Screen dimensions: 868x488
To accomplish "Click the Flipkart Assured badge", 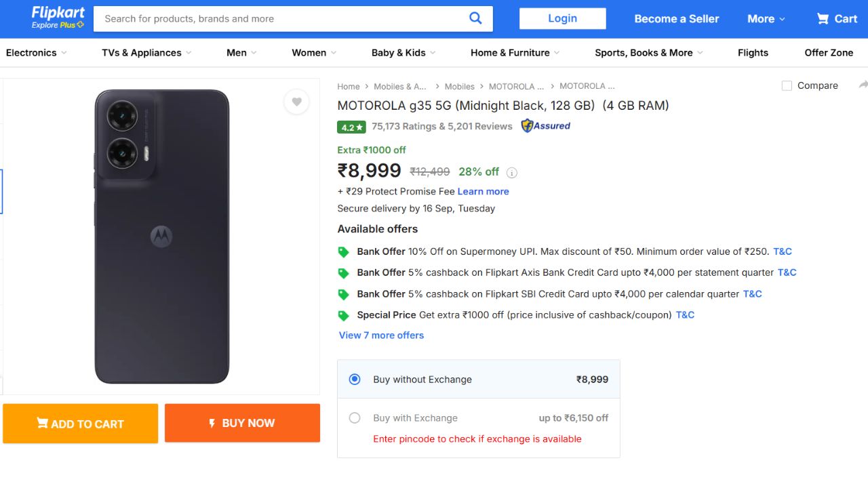I will (x=546, y=125).
